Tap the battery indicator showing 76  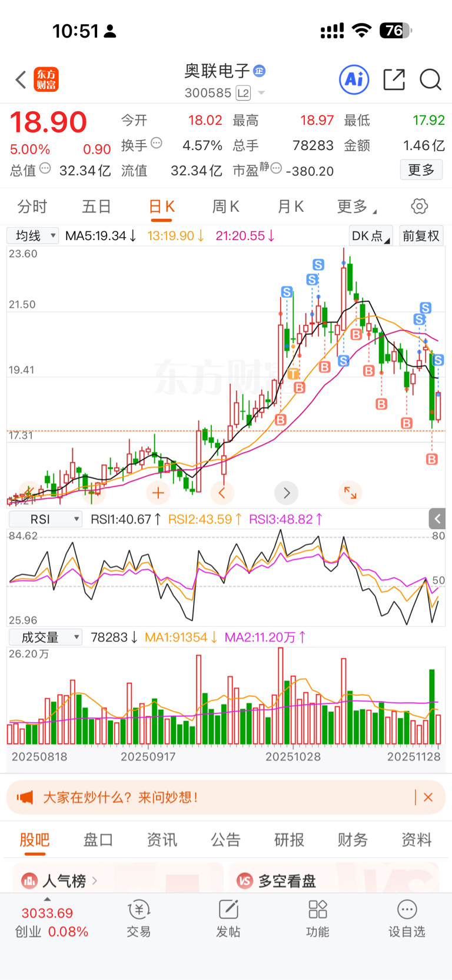395,31
